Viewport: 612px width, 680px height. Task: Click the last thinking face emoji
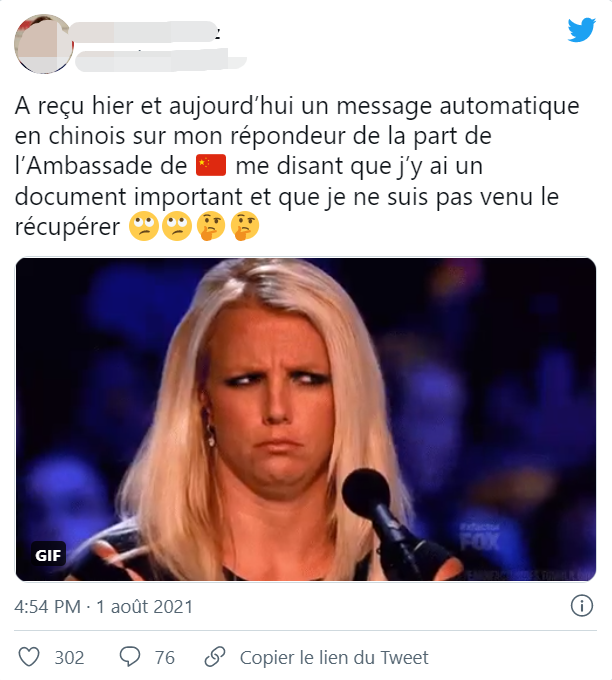tap(245, 226)
